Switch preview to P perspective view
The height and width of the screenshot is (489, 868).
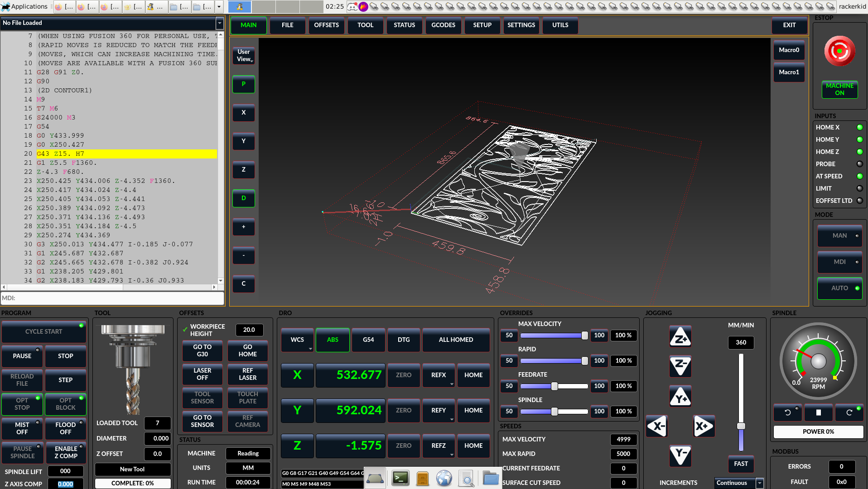click(x=244, y=84)
